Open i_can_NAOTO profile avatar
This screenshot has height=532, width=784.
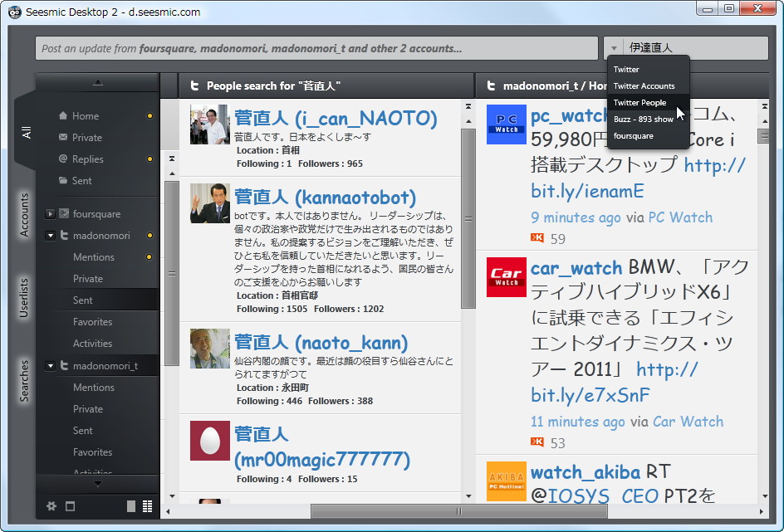(x=210, y=124)
